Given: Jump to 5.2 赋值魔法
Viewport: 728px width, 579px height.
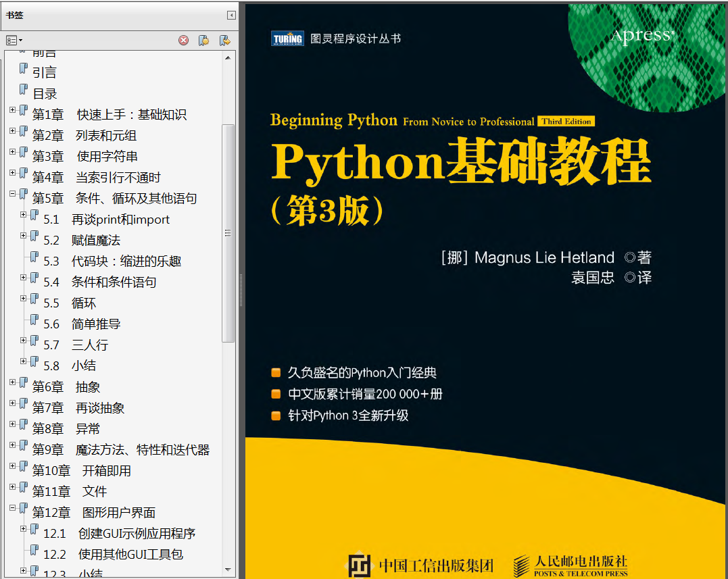Looking at the screenshot, I should click(x=82, y=241).
